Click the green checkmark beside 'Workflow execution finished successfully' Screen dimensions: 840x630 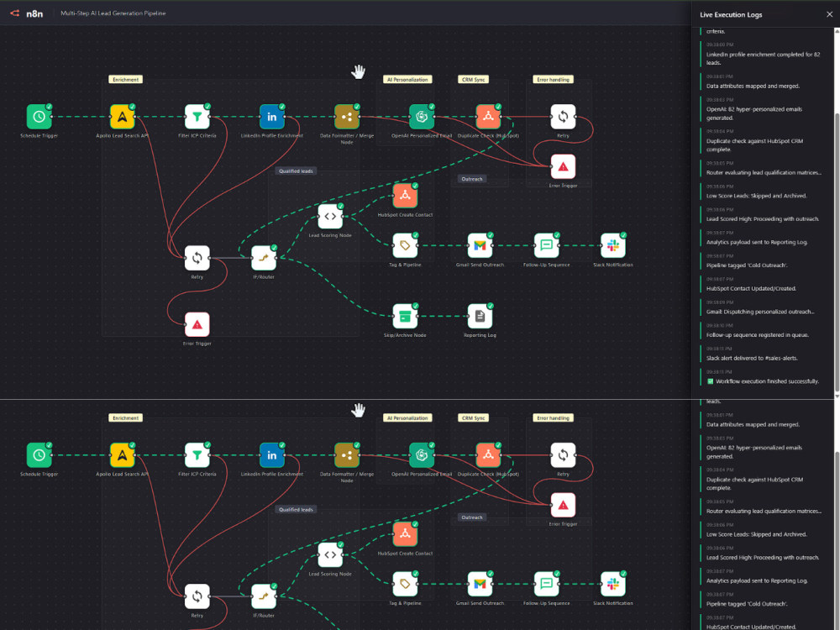[711, 381]
